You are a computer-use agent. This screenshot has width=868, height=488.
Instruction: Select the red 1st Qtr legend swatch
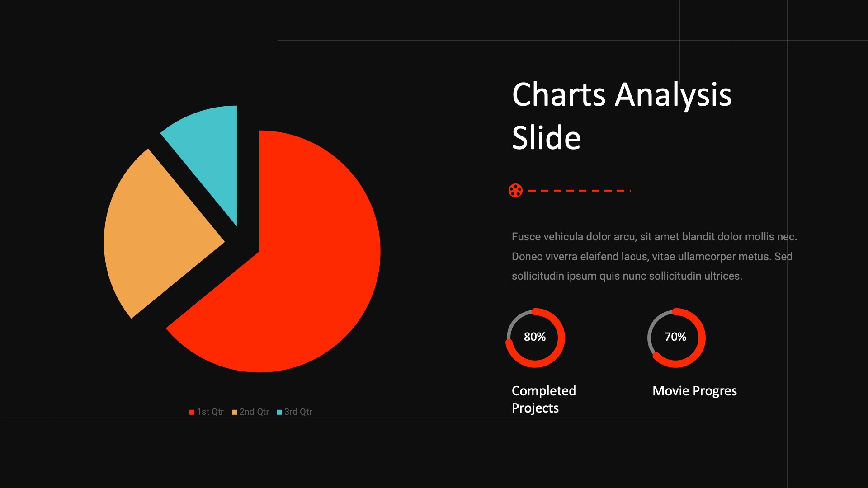192,412
